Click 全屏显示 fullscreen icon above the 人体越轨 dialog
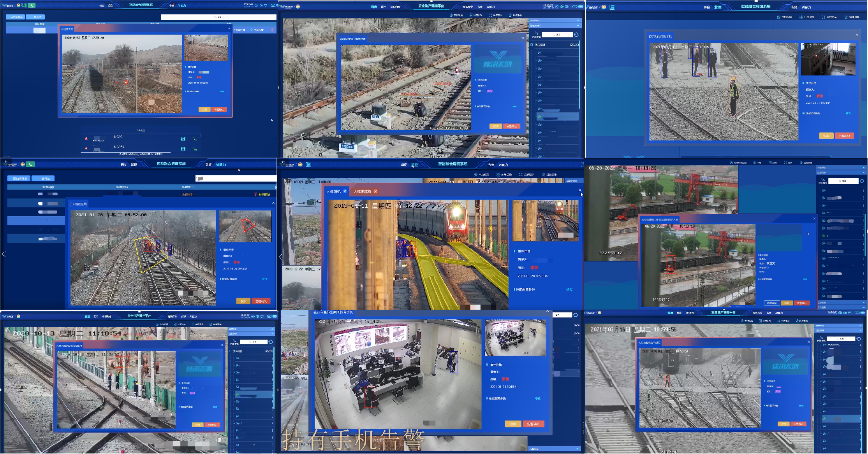868x454 pixels. 521,175
